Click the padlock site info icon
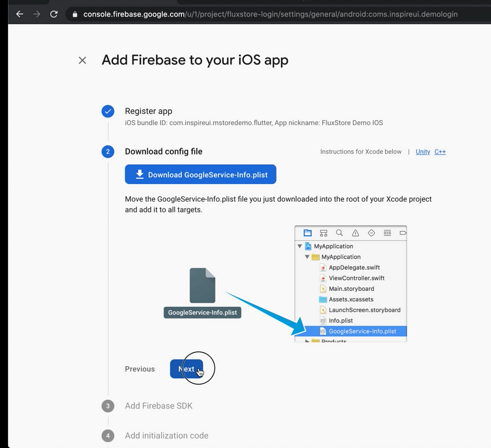Viewport: 491px width, 448px height. pos(75,14)
